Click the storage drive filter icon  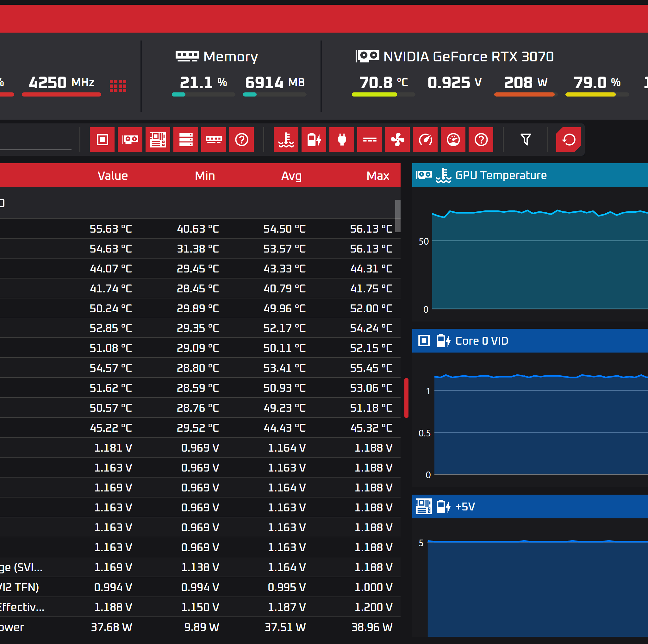[186, 140]
